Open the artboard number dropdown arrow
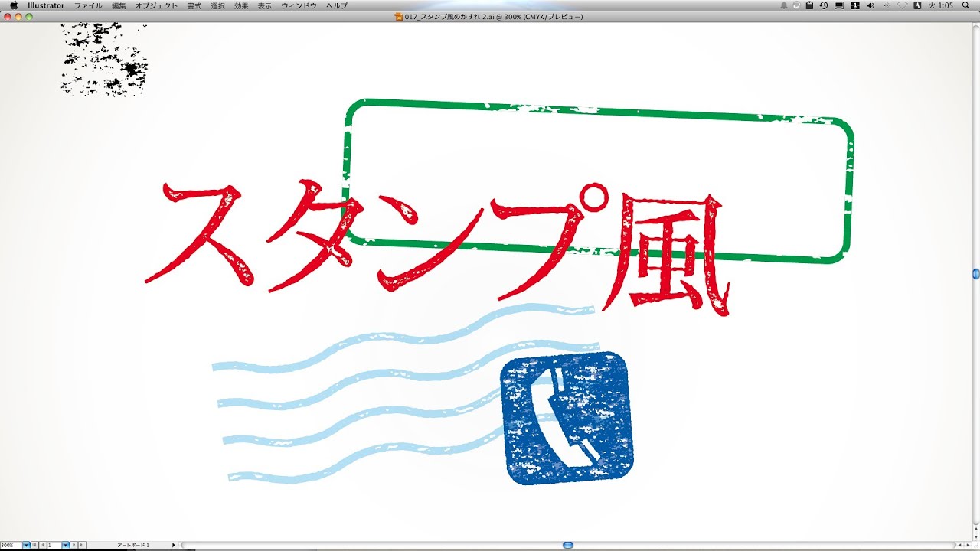Image resolution: width=980 pixels, height=551 pixels. pos(66,545)
